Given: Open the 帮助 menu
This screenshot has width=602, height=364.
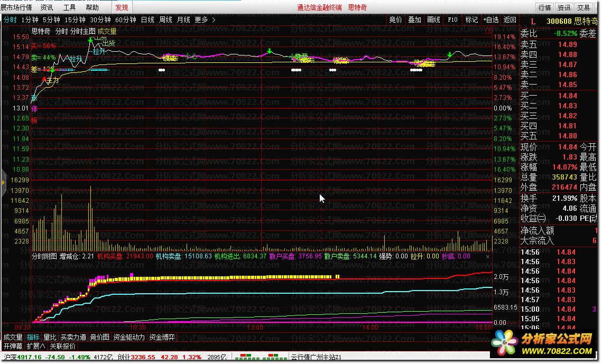Looking at the screenshot, I should coord(92,7).
